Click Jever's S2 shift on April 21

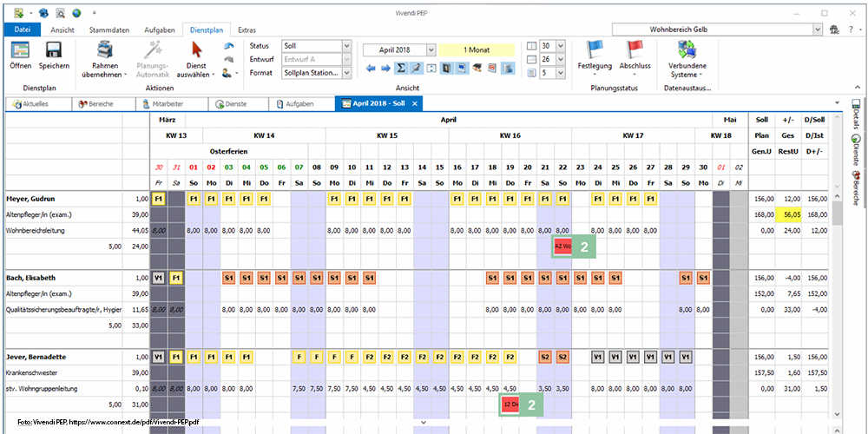coord(546,357)
